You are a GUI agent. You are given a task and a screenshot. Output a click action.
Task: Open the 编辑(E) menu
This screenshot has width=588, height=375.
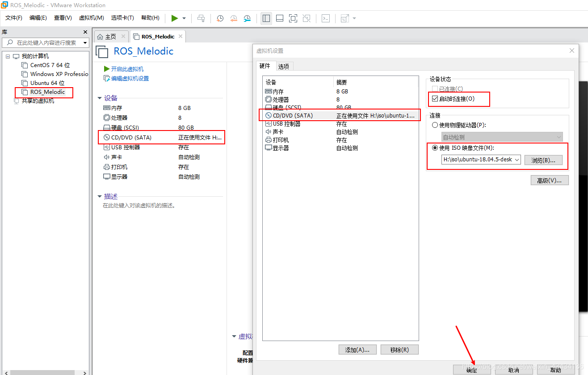(38, 18)
